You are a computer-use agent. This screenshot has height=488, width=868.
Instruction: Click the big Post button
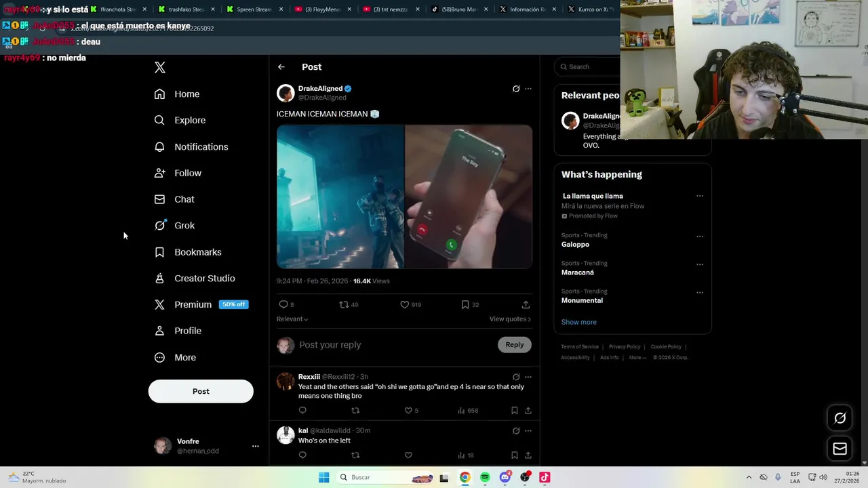[201, 391]
